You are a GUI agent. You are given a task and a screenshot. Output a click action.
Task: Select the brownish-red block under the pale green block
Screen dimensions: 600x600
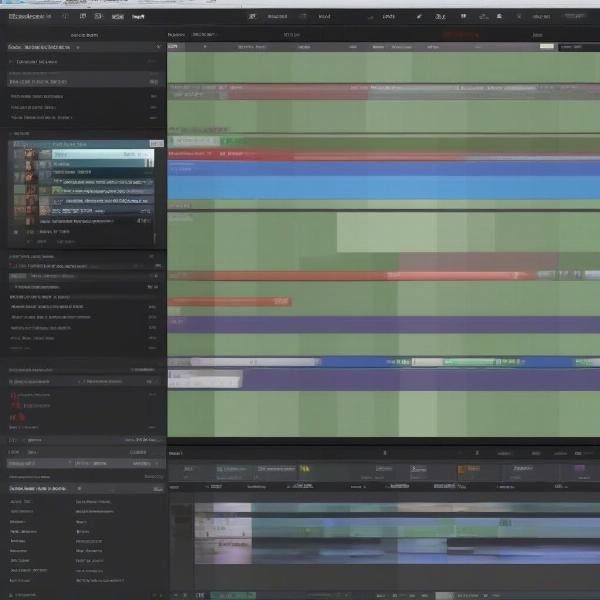(x=478, y=262)
